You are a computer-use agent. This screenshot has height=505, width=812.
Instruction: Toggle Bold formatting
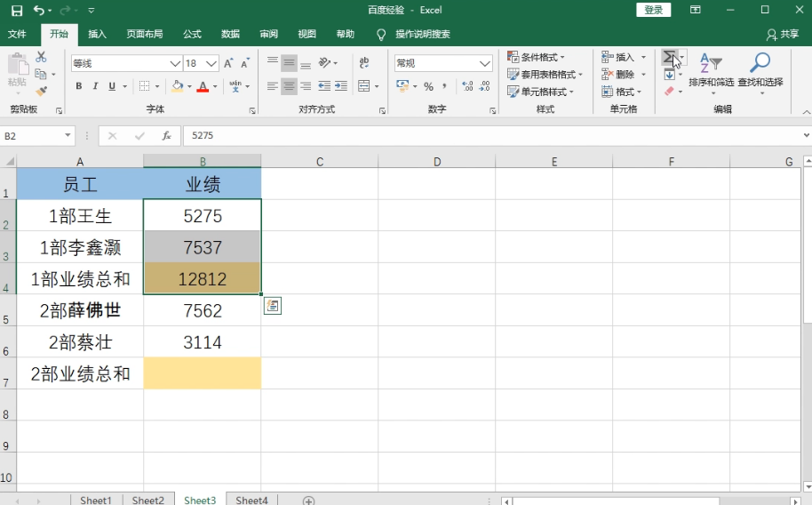click(79, 86)
